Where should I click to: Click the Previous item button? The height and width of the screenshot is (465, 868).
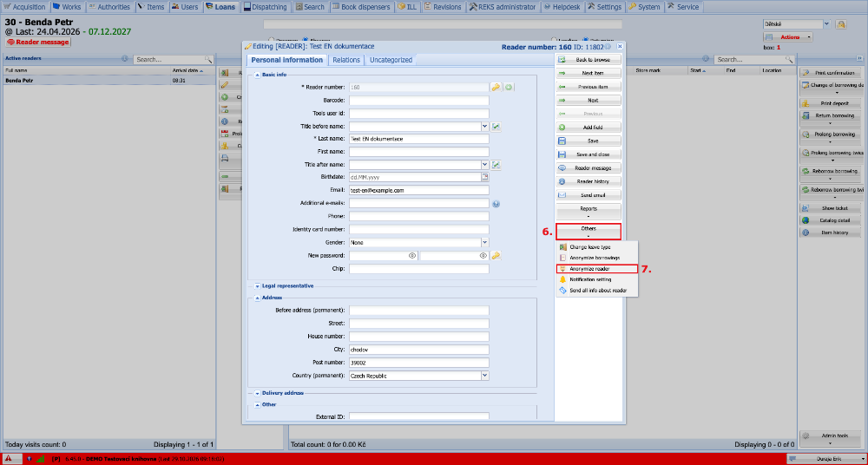589,87
